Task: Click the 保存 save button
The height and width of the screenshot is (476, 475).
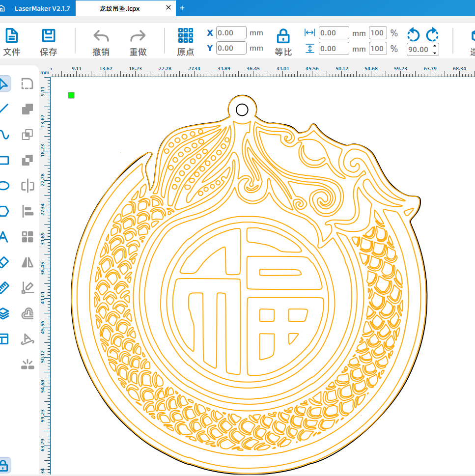Action: (48, 41)
